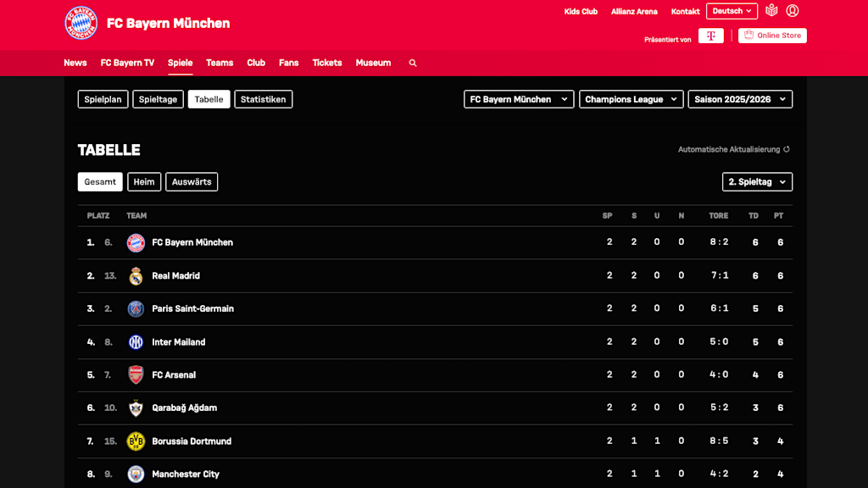The height and width of the screenshot is (488, 868).
Task: Click the Real Madrid club crest
Action: pos(136,276)
